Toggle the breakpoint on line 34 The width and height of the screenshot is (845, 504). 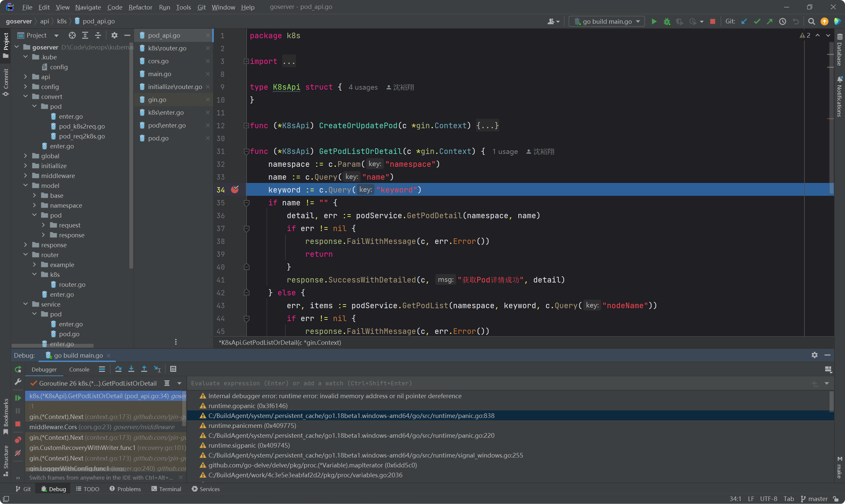235,190
